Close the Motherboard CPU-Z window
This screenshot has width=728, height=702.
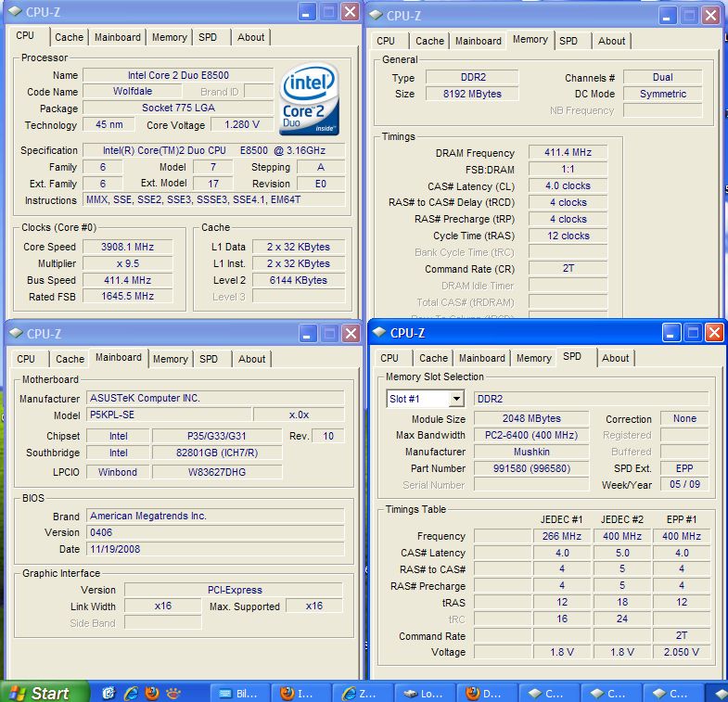tap(351, 334)
